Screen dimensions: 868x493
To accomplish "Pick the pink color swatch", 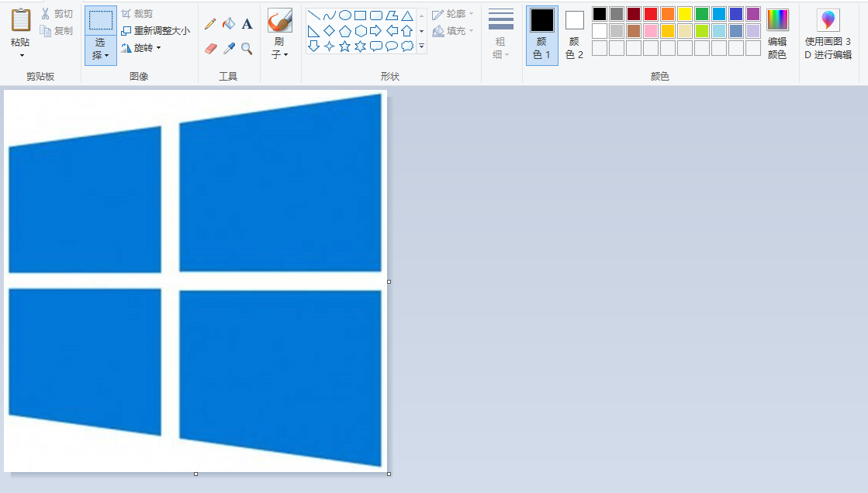I will coord(651,31).
